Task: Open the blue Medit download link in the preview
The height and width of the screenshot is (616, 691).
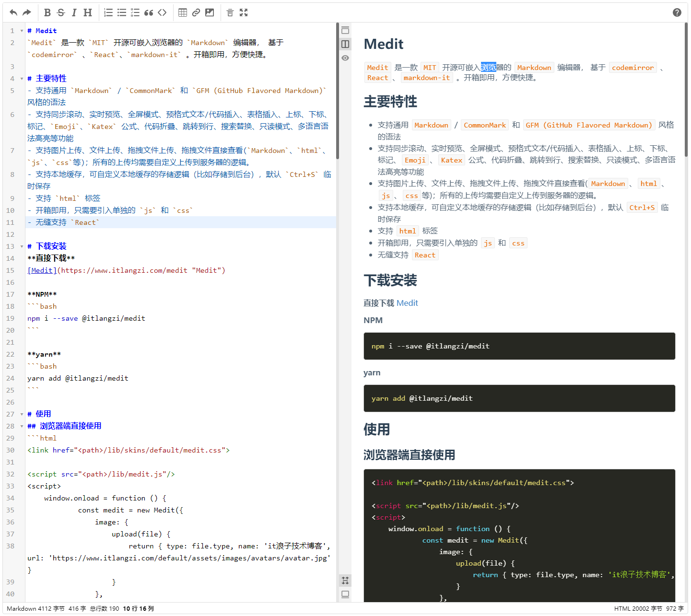Action: [x=407, y=303]
